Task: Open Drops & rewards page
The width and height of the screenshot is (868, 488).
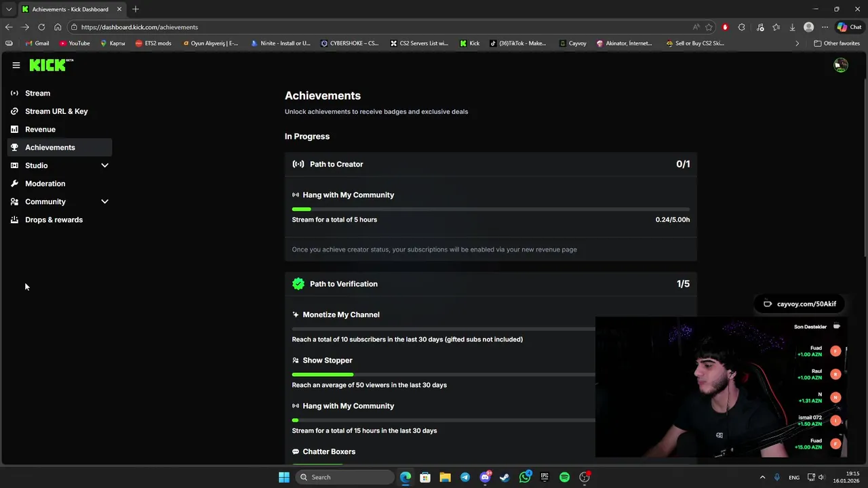Action: pos(60,220)
